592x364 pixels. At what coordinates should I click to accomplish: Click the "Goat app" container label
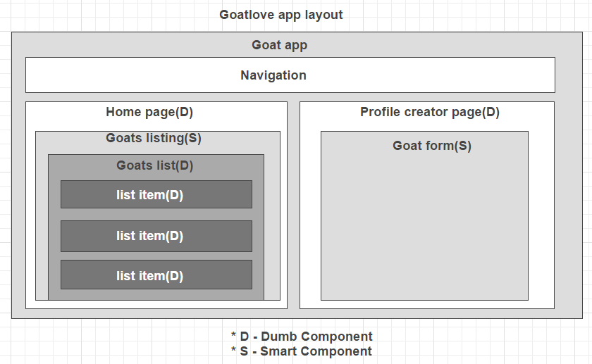pyautogui.click(x=280, y=45)
